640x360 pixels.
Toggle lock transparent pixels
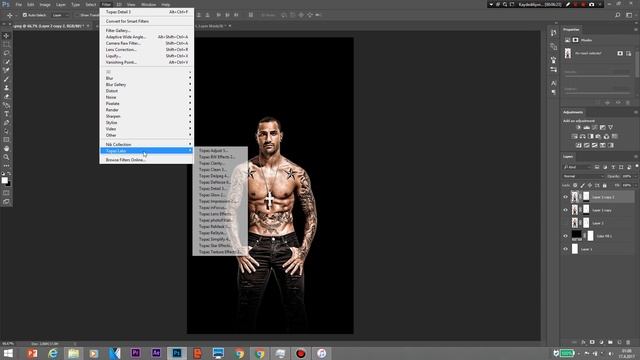pos(575,185)
